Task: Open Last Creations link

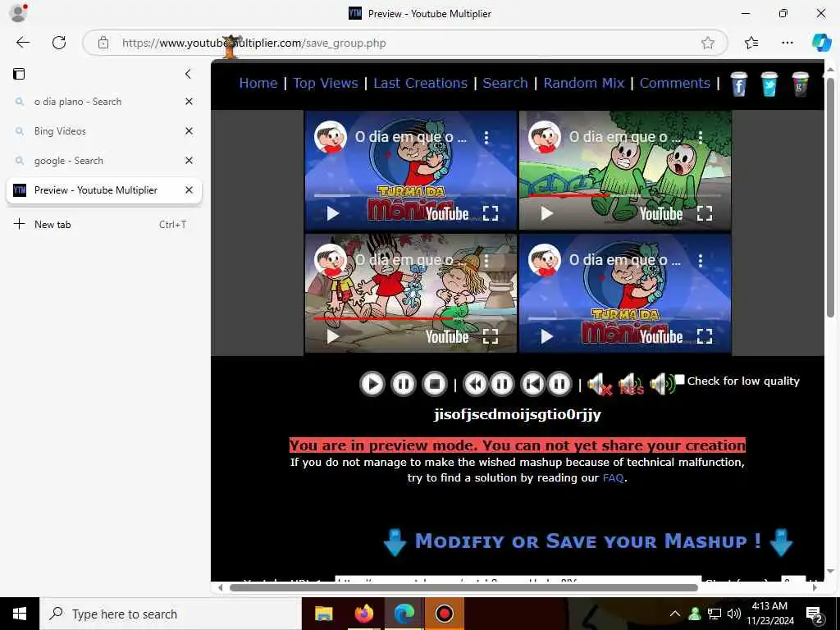Action: [x=421, y=83]
